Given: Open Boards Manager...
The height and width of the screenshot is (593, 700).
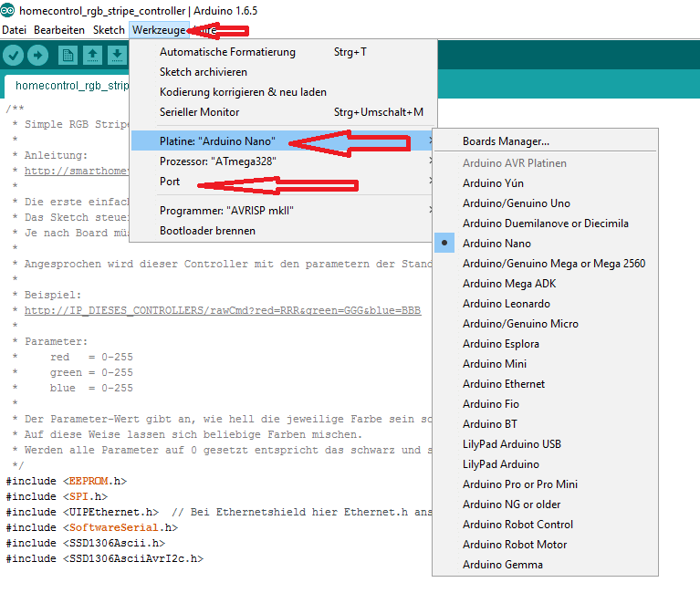Looking at the screenshot, I should pos(545,141).
